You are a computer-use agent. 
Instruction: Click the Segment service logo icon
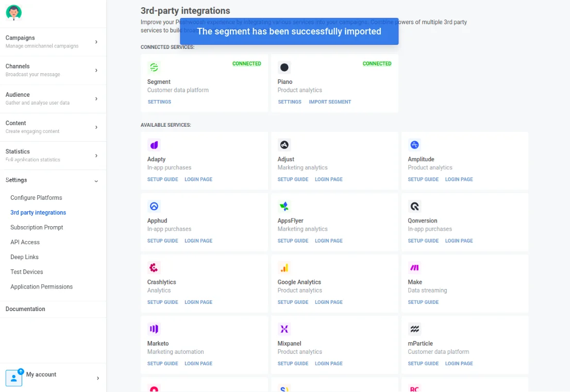coord(154,67)
